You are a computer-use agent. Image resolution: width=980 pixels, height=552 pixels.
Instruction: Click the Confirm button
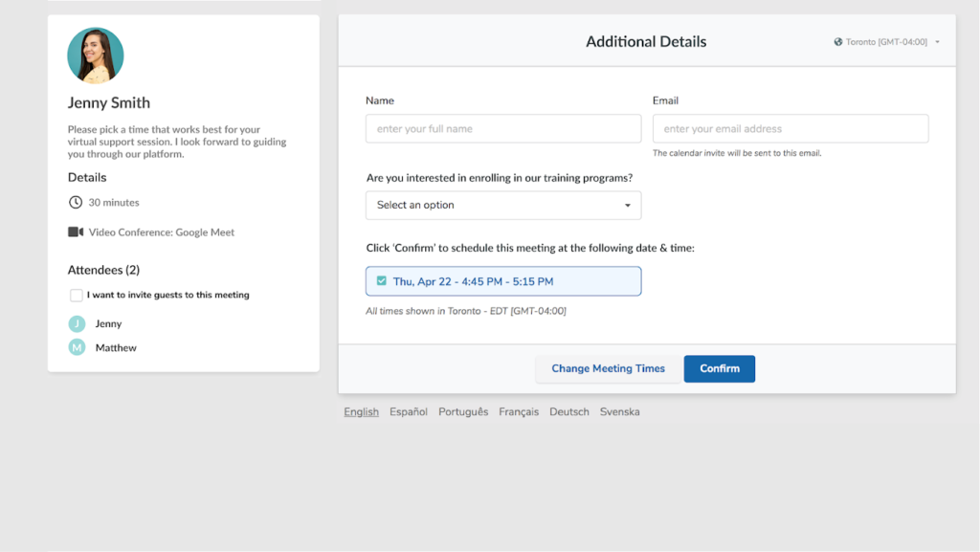pyautogui.click(x=720, y=368)
